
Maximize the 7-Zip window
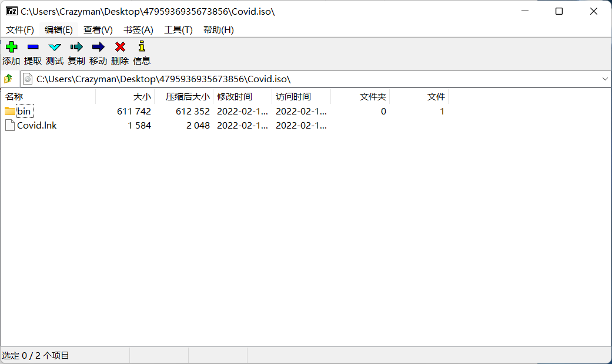(559, 11)
